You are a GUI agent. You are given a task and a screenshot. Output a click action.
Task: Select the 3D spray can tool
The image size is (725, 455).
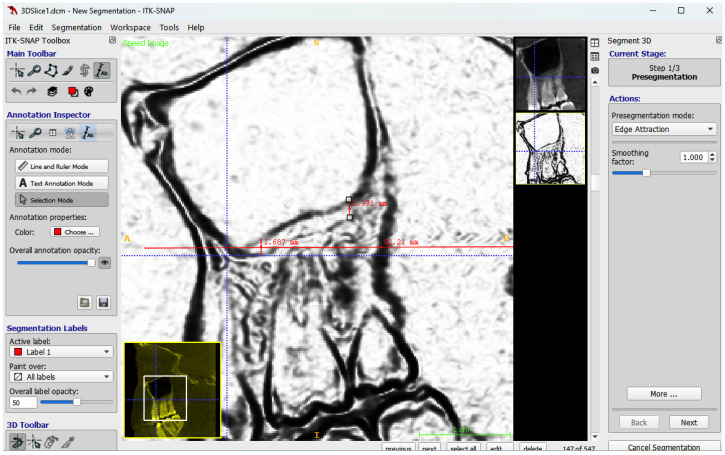click(51, 443)
